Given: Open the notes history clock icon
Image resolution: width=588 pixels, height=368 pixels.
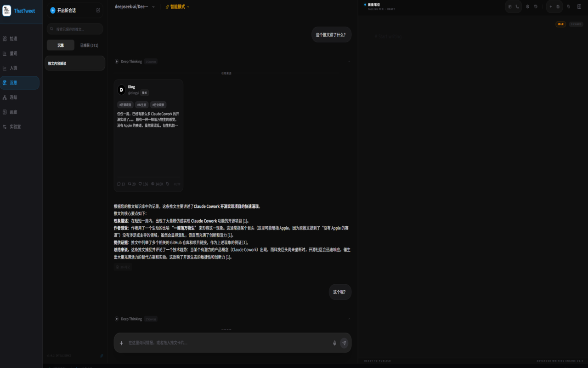Looking at the screenshot, I should click(x=536, y=7).
